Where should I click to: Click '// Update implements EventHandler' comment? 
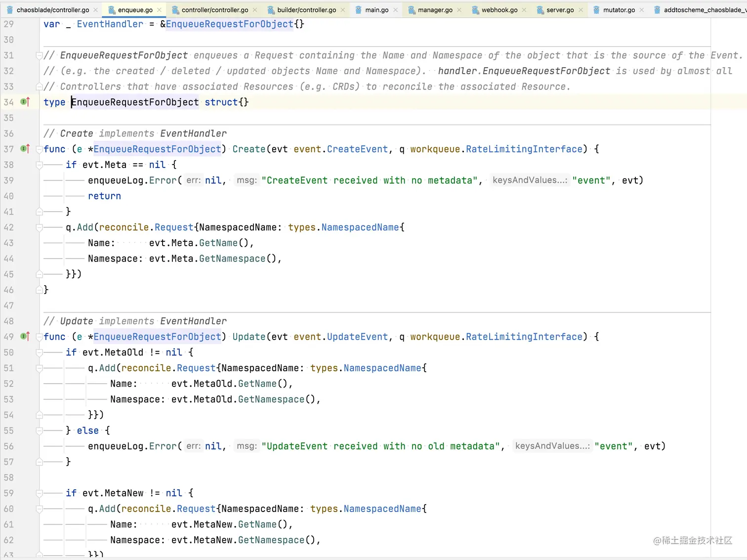pos(135,321)
